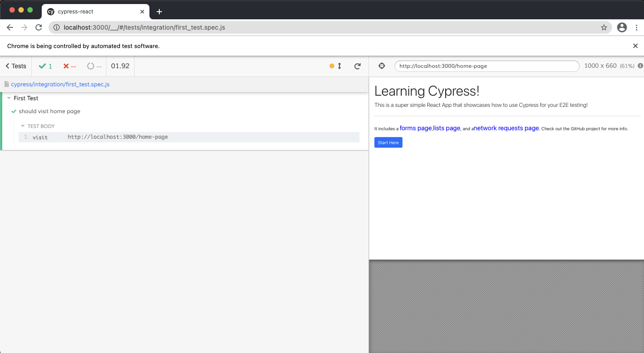Expand the should visit home page test

[x=49, y=111]
